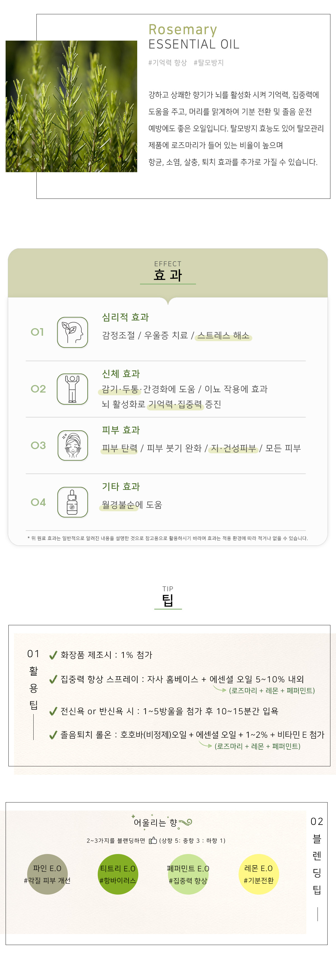Click the 페퍼민트 E.O light green circle

(188, 874)
